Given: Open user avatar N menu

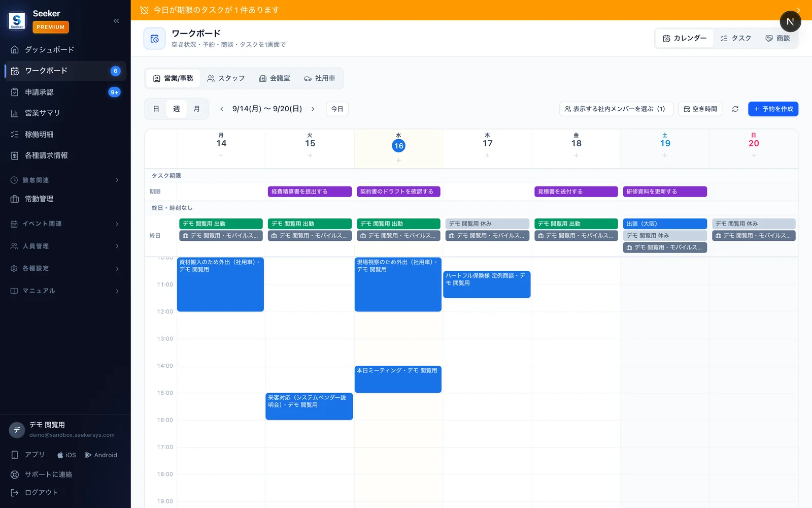Looking at the screenshot, I should coord(790,21).
